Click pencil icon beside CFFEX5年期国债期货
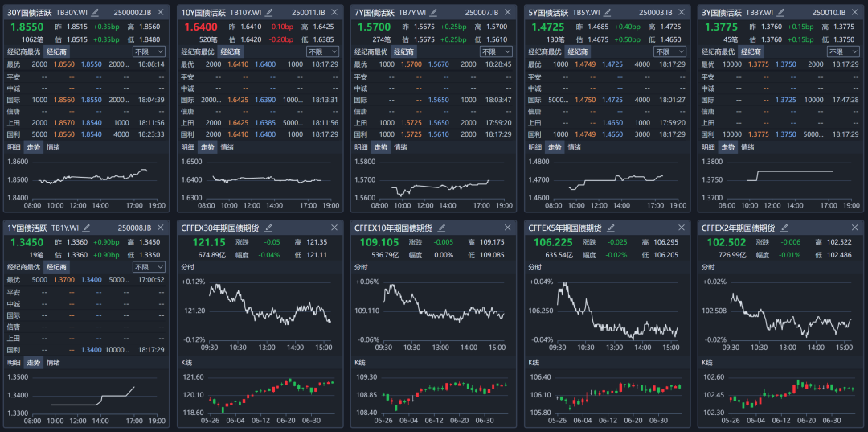The height and width of the screenshot is (432, 868). [x=611, y=228]
